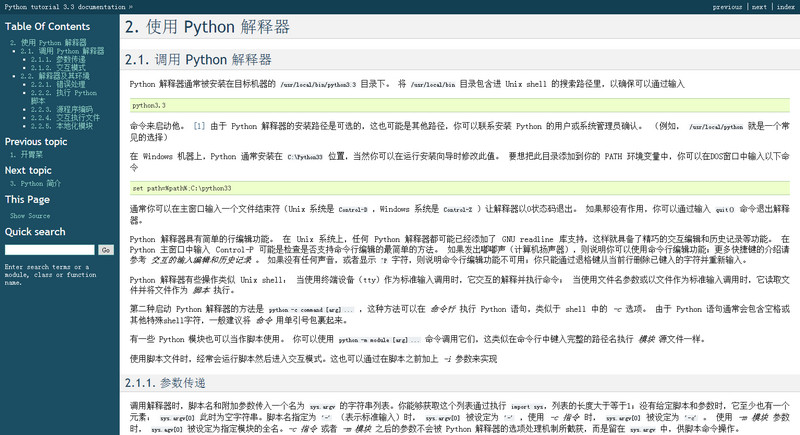The width and height of the screenshot is (800, 435).
Task: Click the Go search button
Action: pyautogui.click(x=106, y=250)
